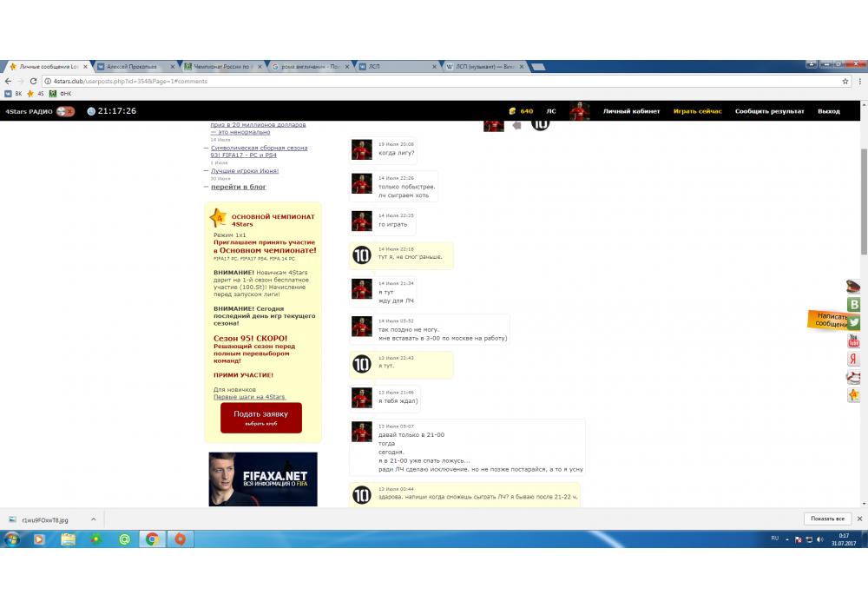Click Показать все downloads button

tap(826, 519)
